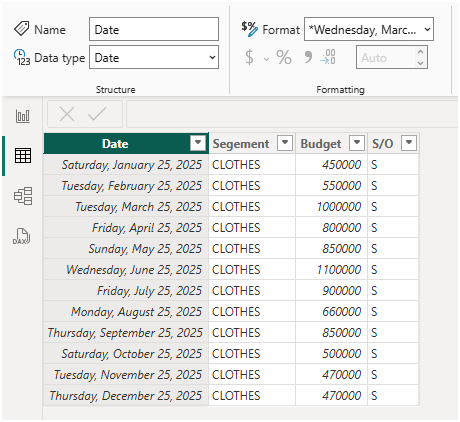Open the currency symbol dropdown arrow
The height and width of the screenshot is (422, 460).
click(266, 59)
